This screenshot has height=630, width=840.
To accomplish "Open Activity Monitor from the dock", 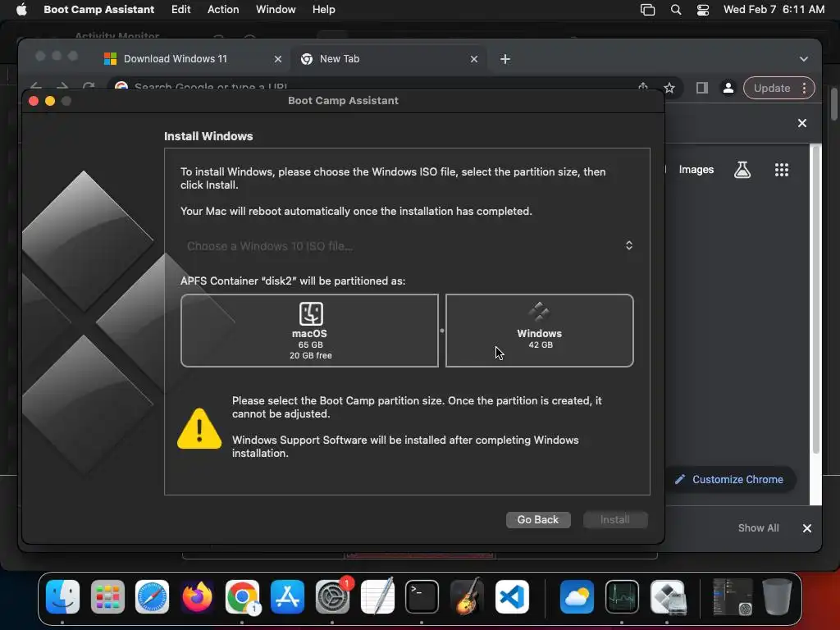I will point(622,597).
